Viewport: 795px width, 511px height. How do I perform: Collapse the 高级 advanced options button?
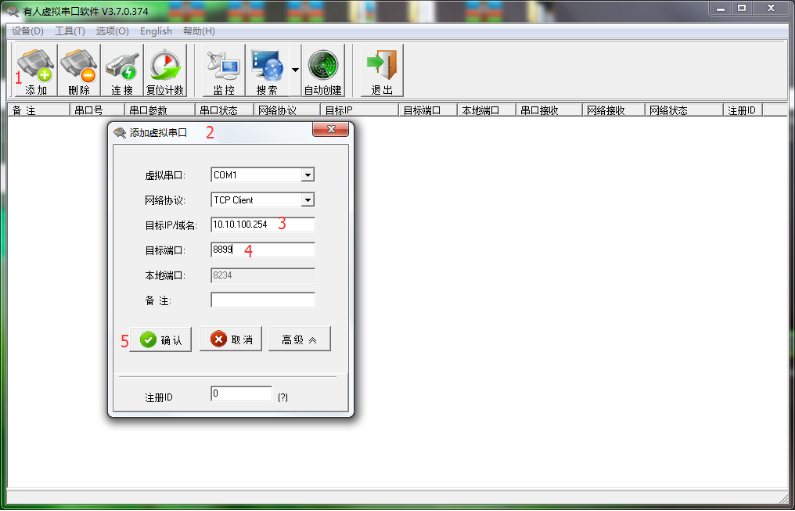(299, 340)
